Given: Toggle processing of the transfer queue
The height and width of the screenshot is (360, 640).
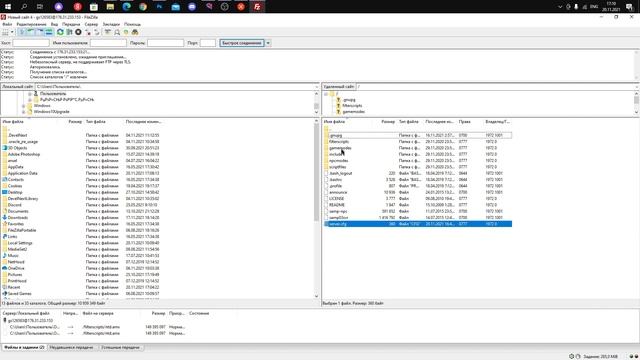Looking at the screenshot, I should tap(69, 32).
